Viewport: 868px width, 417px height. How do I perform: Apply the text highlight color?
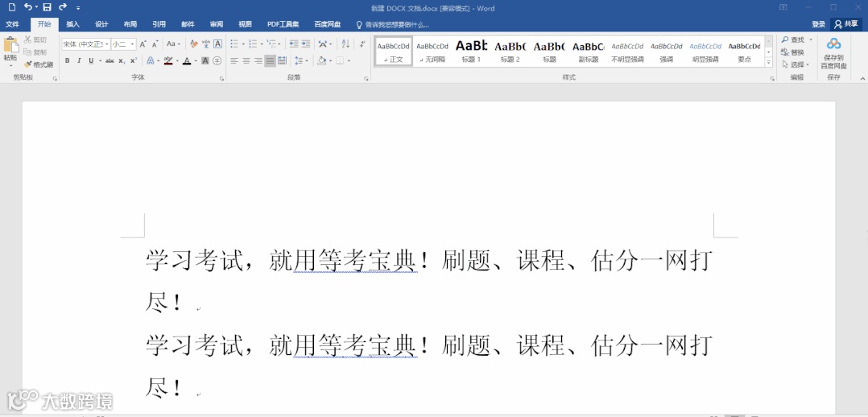(x=168, y=60)
